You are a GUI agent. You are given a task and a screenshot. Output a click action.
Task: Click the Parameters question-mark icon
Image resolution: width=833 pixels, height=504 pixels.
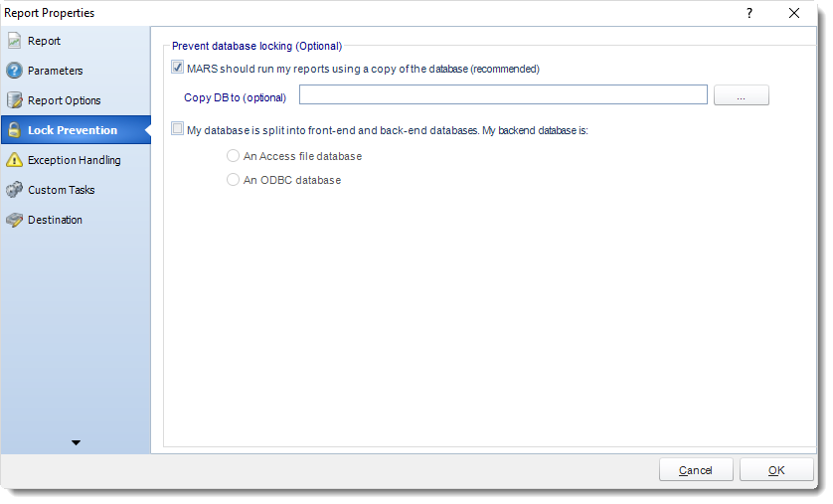point(14,71)
